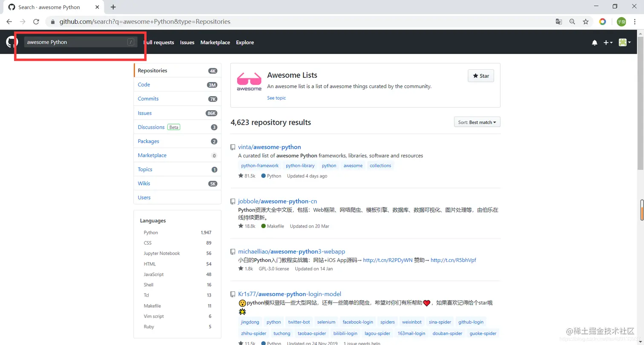Viewport: 644px width, 345px height.
Task: Click the 1.8k stars count
Action: click(246, 269)
